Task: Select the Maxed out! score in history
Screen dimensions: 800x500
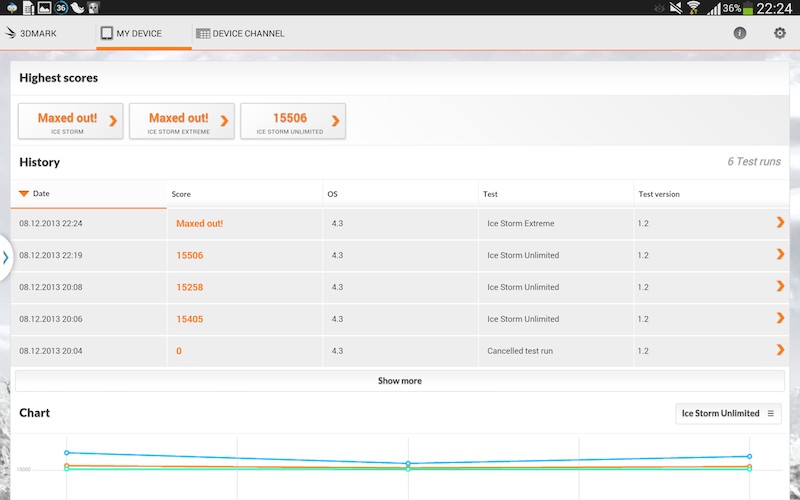Action: tap(199, 223)
